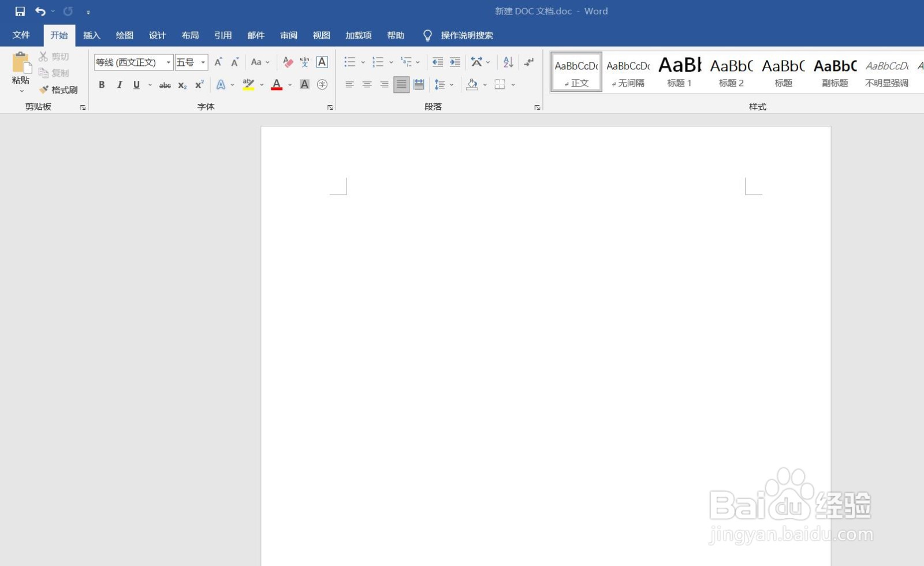
Task: Expand font color palette arrow
Action: tap(290, 85)
